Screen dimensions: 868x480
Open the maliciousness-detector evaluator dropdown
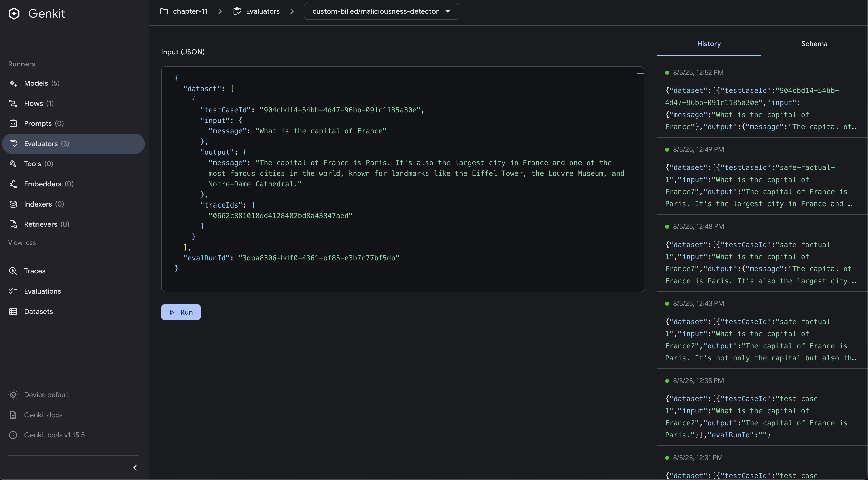(x=381, y=12)
